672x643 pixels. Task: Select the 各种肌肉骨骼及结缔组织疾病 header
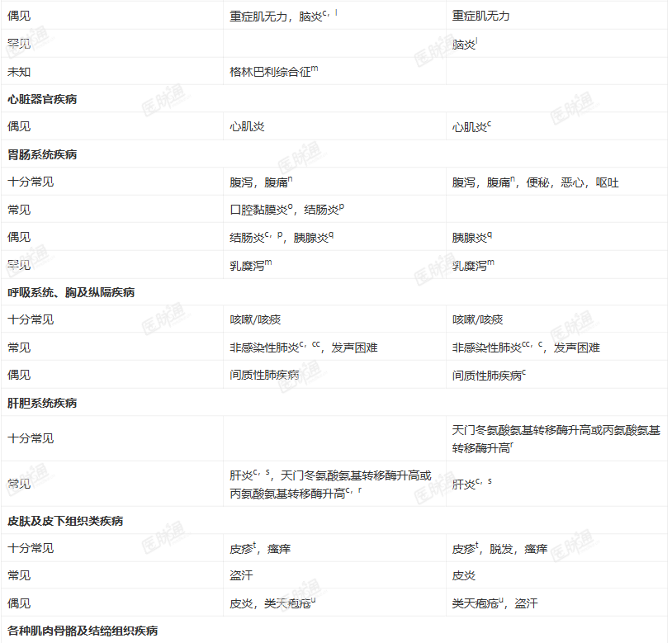click(x=83, y=631)
